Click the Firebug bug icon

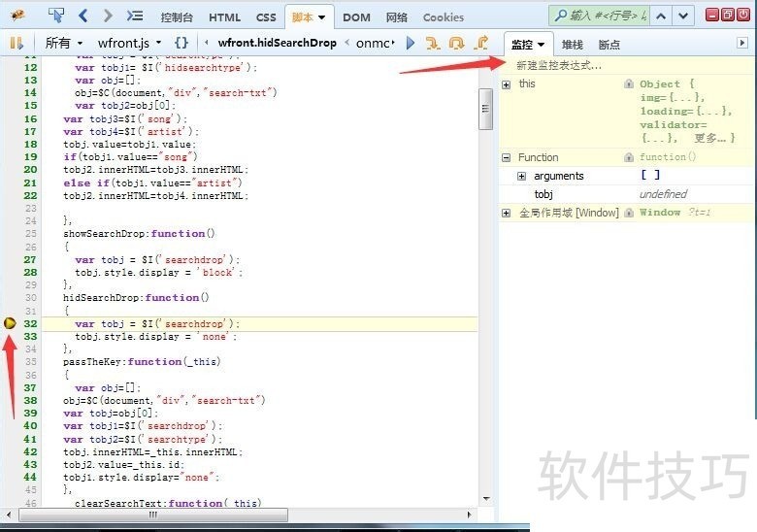[16, 16]
